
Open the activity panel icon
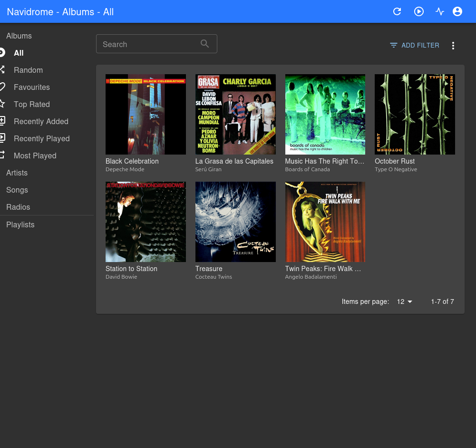click(439, 11)
